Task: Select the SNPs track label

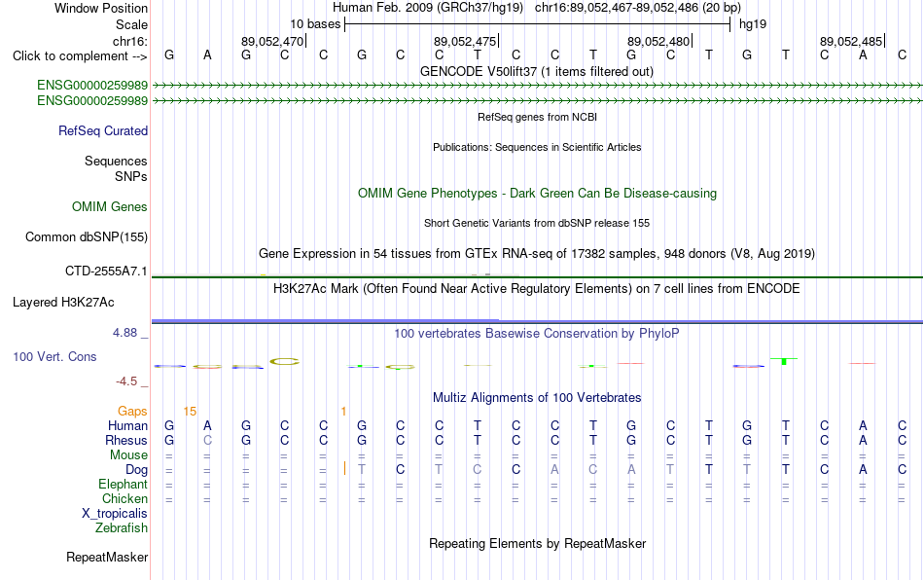Action: tap(131, 176)
